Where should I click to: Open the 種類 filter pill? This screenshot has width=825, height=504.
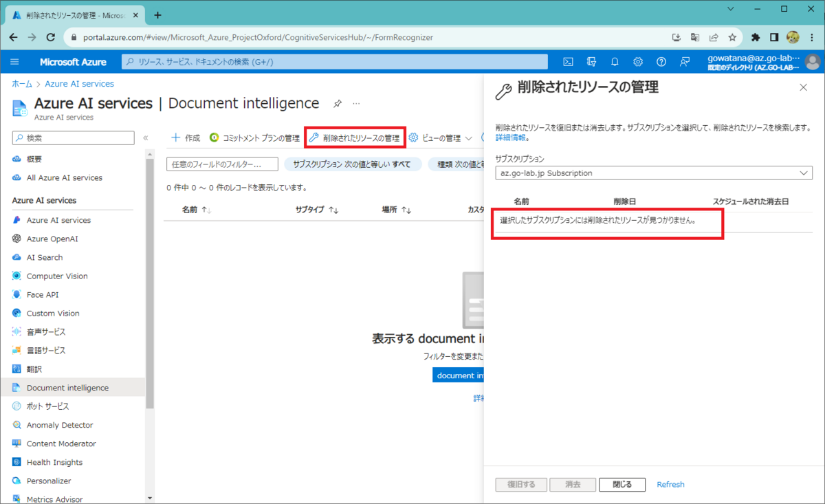[456, 164]
